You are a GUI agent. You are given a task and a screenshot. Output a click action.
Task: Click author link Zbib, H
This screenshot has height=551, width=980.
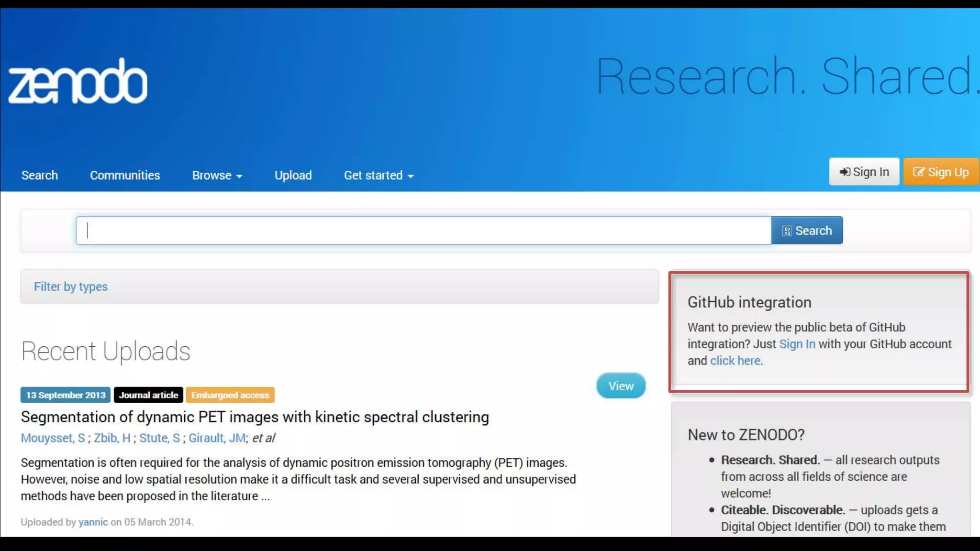[112, 438]
